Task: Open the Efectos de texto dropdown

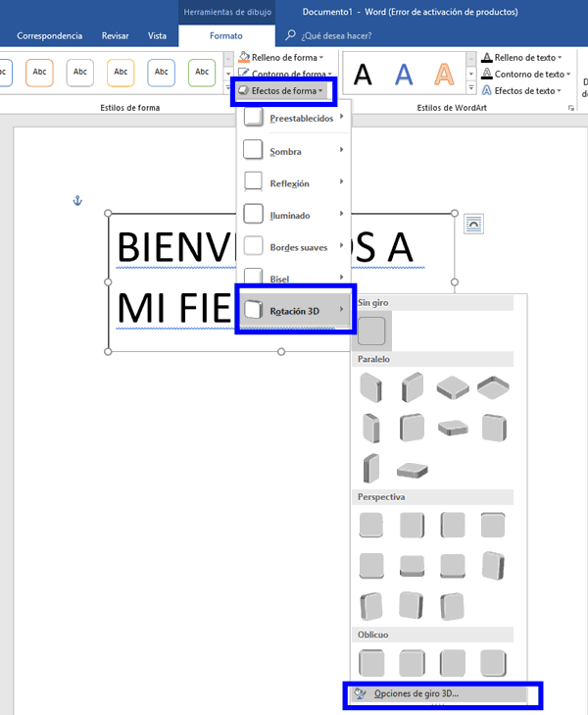Action: [521, 91]
